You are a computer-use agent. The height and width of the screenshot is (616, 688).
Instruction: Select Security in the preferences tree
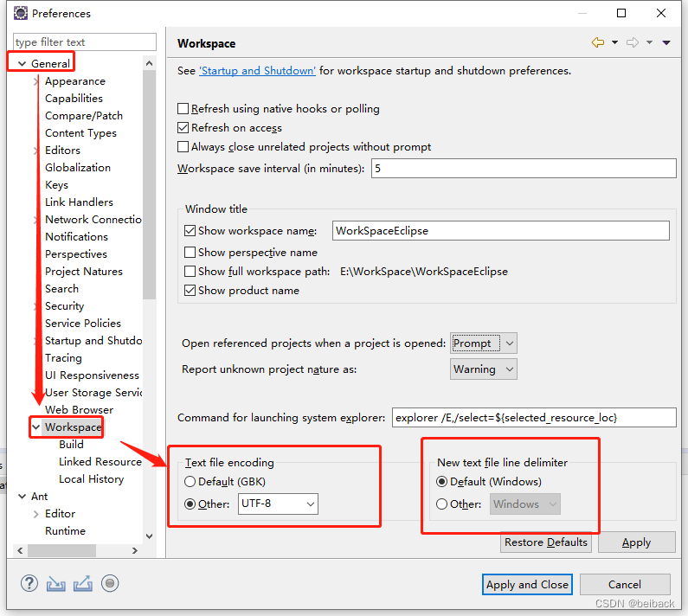(65, 305)
